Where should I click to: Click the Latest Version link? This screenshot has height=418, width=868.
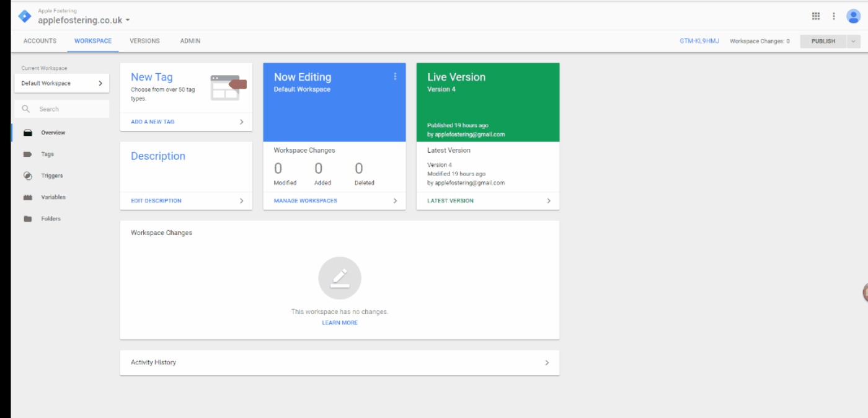(450, 201)
